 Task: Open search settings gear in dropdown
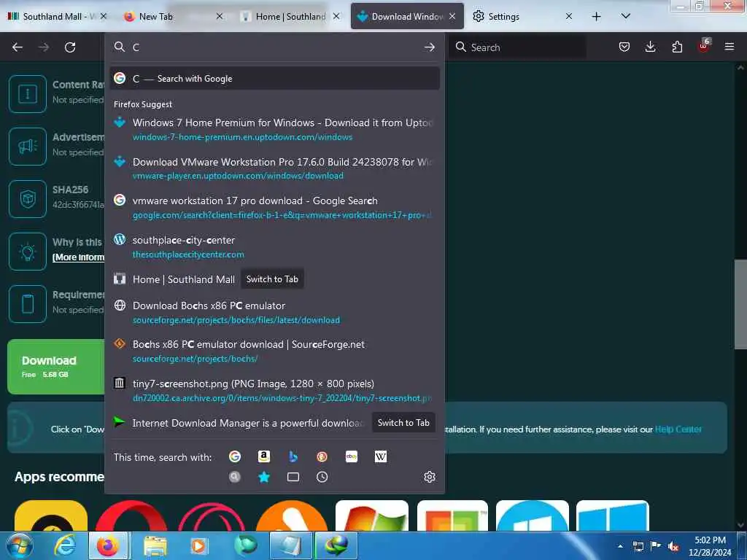(x=429, y=477)
